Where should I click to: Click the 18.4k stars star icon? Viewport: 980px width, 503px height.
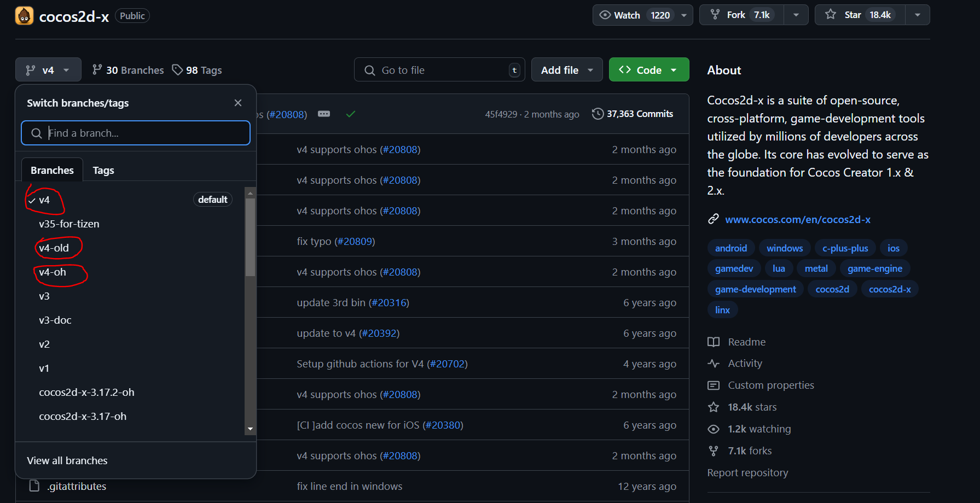(714, 407)
